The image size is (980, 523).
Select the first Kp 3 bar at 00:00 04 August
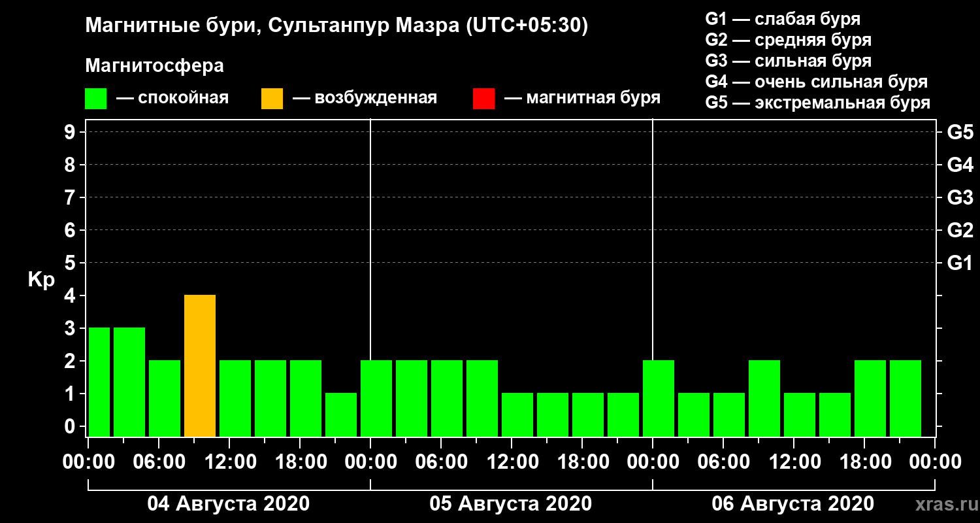(99, 382)
